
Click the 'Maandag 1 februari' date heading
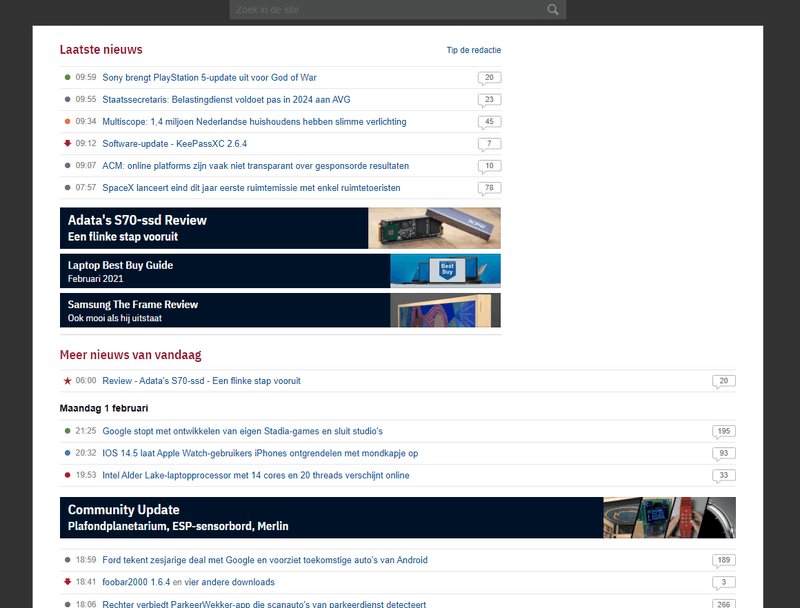[x=104, y=408]
